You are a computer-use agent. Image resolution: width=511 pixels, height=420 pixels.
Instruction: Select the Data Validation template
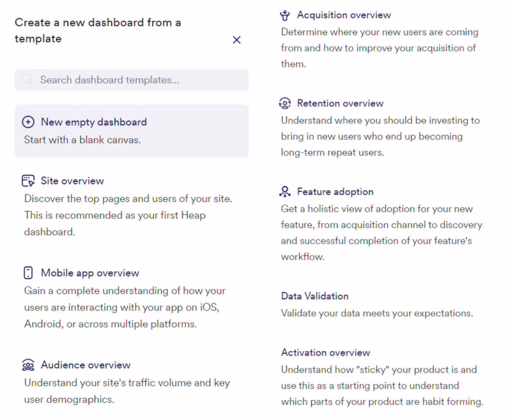click(x=315, y=296)
